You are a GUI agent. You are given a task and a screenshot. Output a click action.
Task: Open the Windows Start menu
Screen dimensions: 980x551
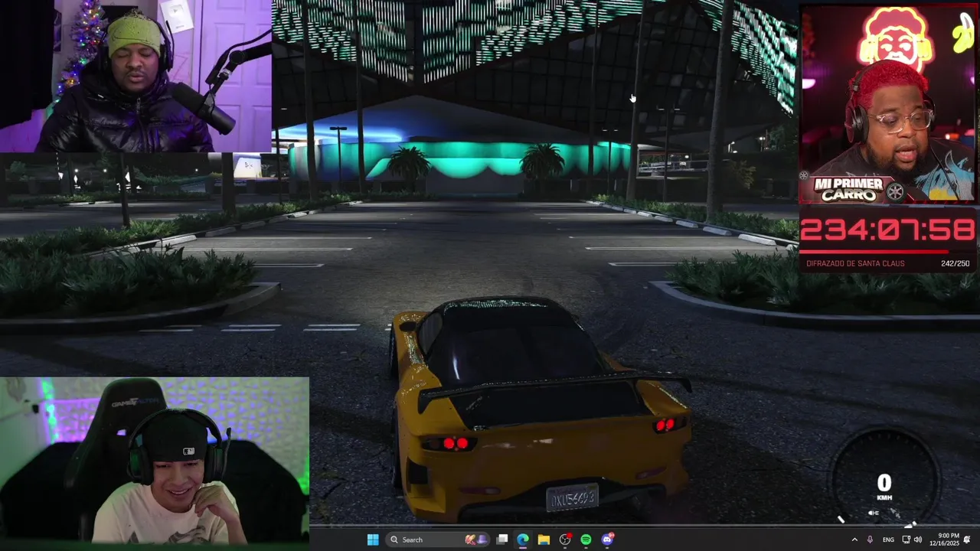[x=373, y=540]
